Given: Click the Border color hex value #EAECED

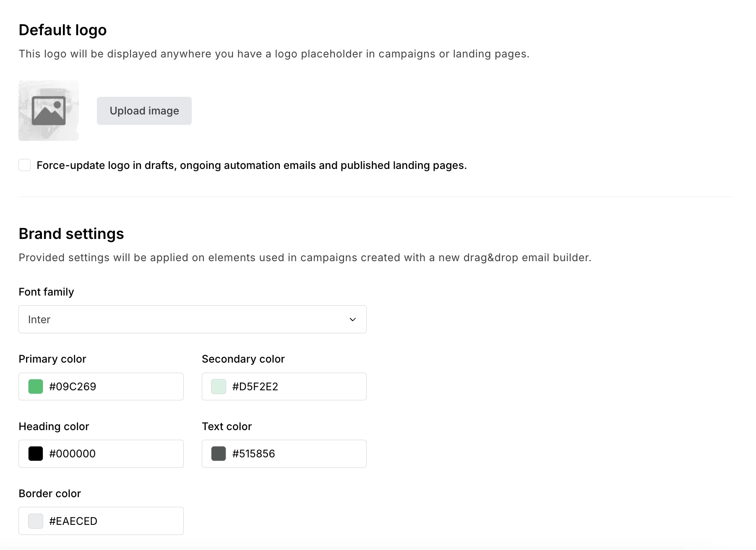Looking at the screenshot, I should click(73, 521).
